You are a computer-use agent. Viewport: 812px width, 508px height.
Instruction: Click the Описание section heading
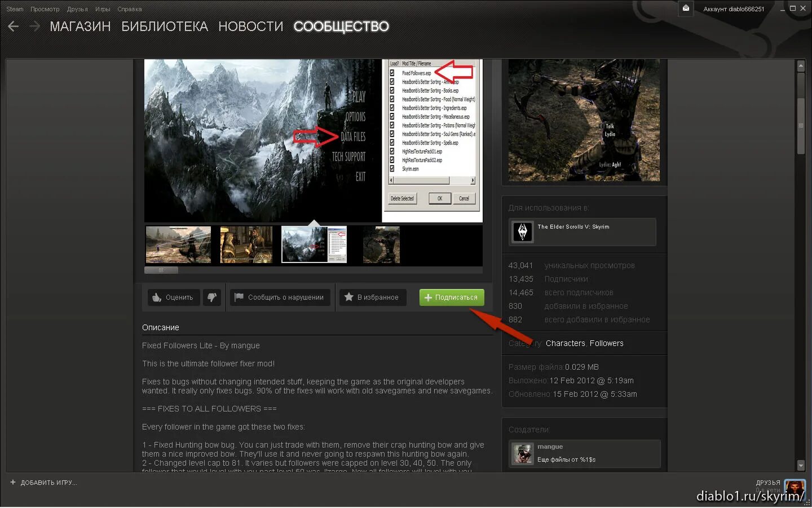coord(161,327)
